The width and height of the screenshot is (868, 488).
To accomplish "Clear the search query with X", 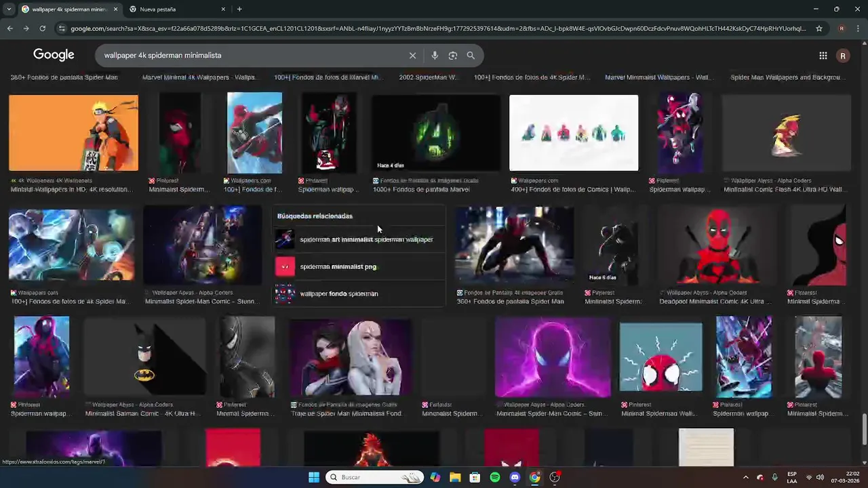I will tap(412, 56).
